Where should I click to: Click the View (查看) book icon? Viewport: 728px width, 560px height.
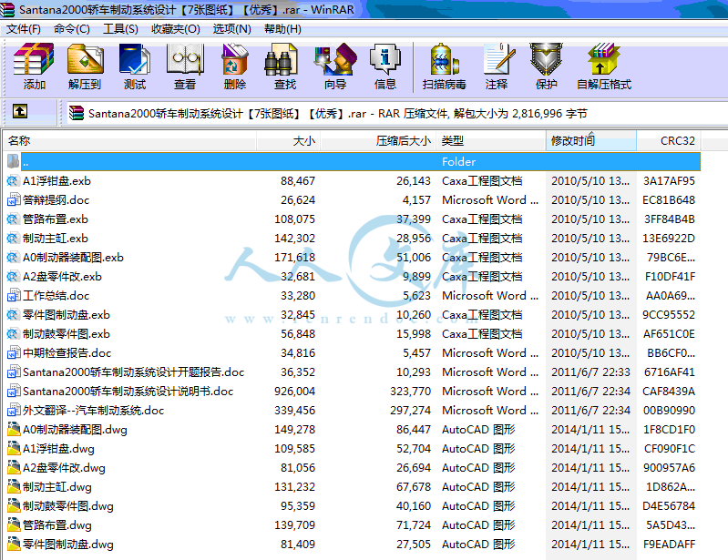(x=185, y=59)
